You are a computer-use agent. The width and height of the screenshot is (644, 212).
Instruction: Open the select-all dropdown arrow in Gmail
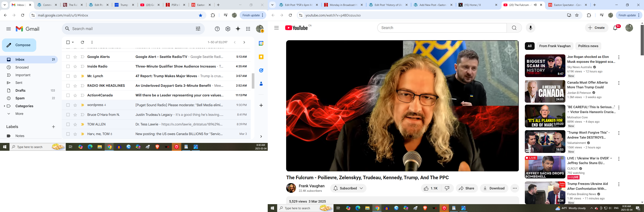pyautogui.click(x=73, y=42)
